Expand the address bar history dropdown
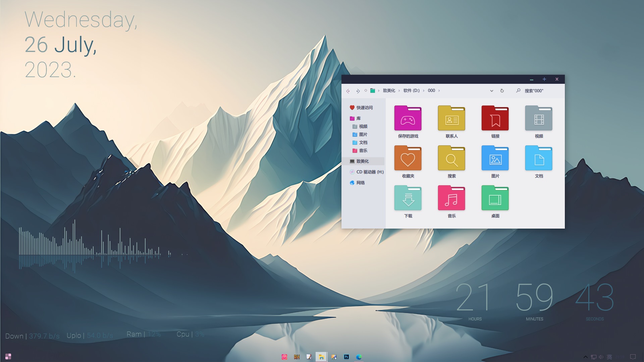Viewport: 644px width, 362px height. click(x=492, y=91)
